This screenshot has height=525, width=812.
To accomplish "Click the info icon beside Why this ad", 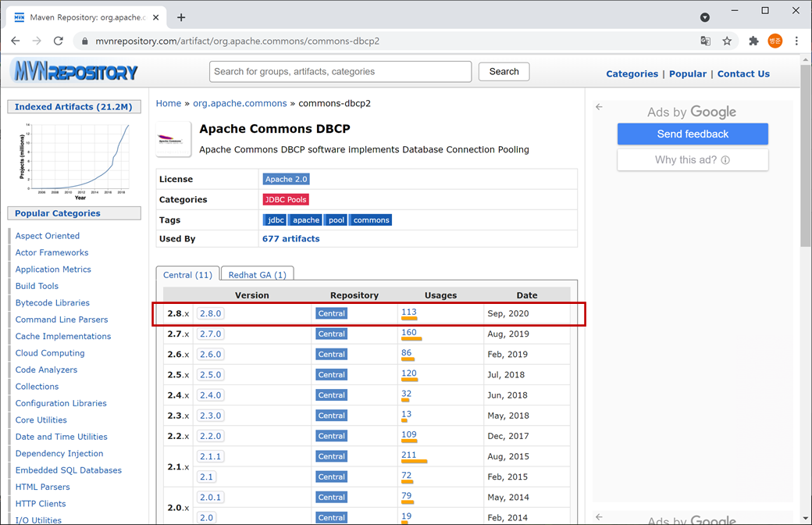I will [x=725, y=159].
